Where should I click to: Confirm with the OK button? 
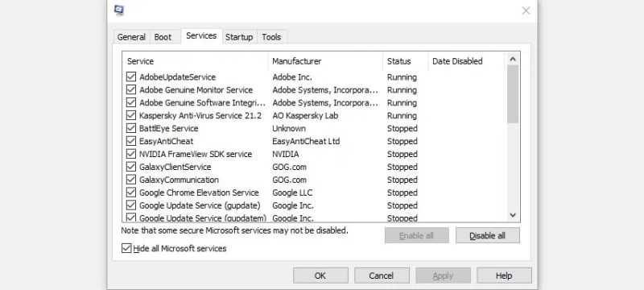point(320,275)
